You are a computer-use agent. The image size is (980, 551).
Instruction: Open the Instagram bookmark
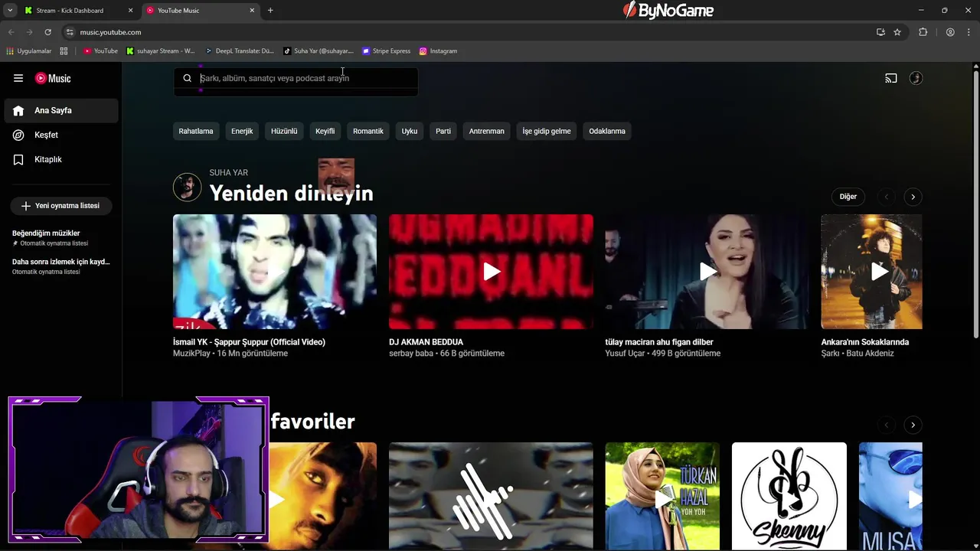(438, 51)
